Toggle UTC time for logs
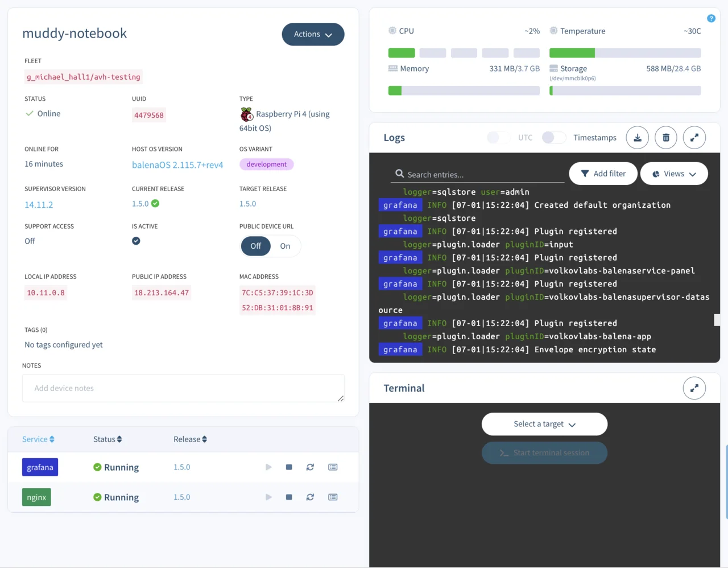The width and height of the screenshot is (728, 568). coord(499,138)
